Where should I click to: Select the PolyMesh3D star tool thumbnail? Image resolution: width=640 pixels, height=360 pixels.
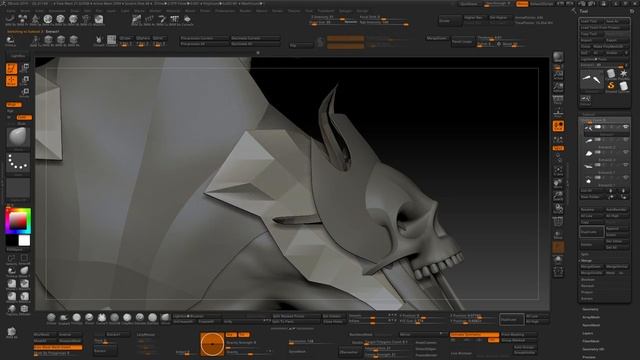click(x=623, y=74)
